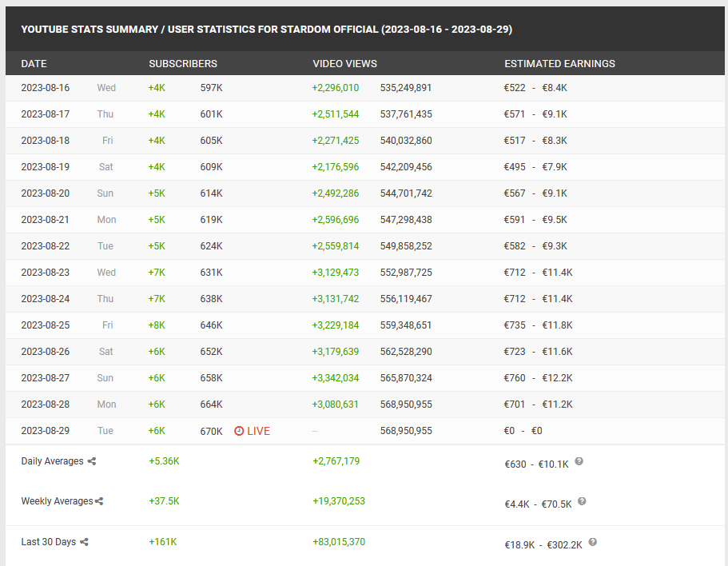This screenshot has height=566, width=728.
Task: Click the +83,015,370 last 30 days views
Action: point(339,542)
